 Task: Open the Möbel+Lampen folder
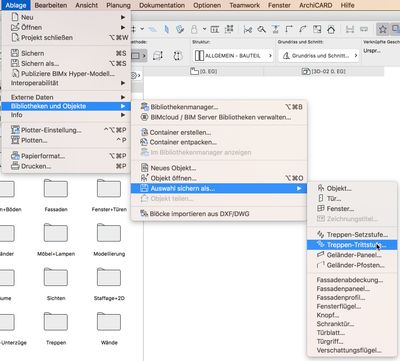click(56, 233)
